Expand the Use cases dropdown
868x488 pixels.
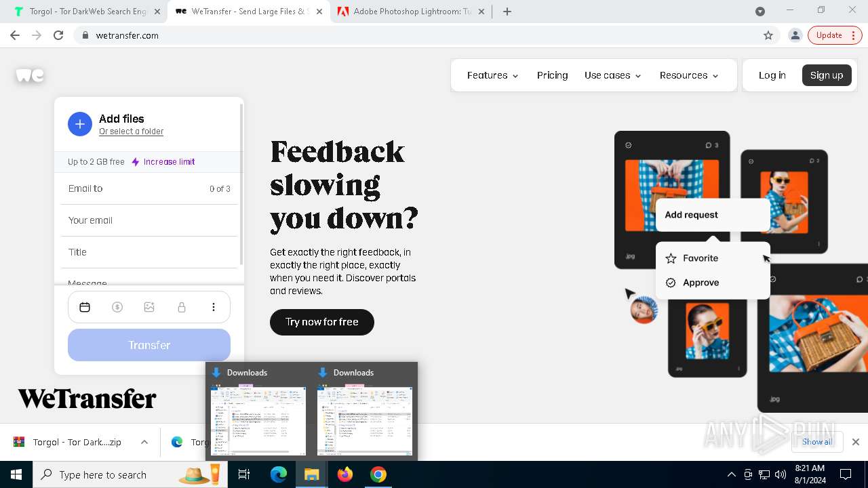click(613, 75)
